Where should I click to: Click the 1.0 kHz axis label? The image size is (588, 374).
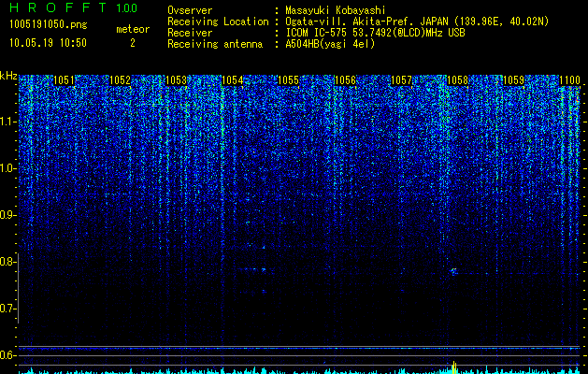click(x=8, y=168)
